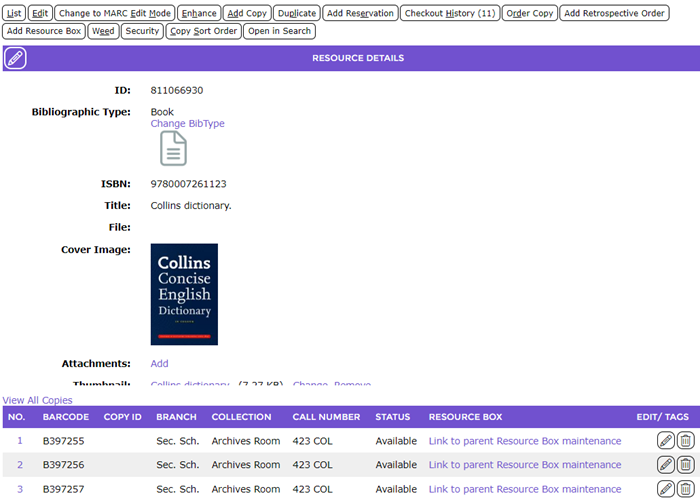Click the pencil icon in Resource Details header
This screenshot has width=700, height=500.
pos(15,58)
